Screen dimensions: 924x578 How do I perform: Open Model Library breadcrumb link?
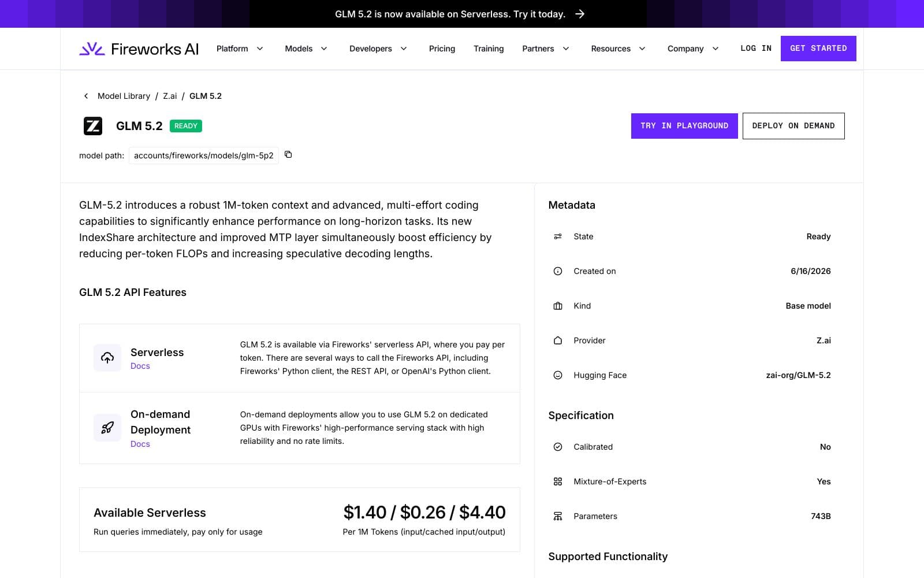click(124, 96)
